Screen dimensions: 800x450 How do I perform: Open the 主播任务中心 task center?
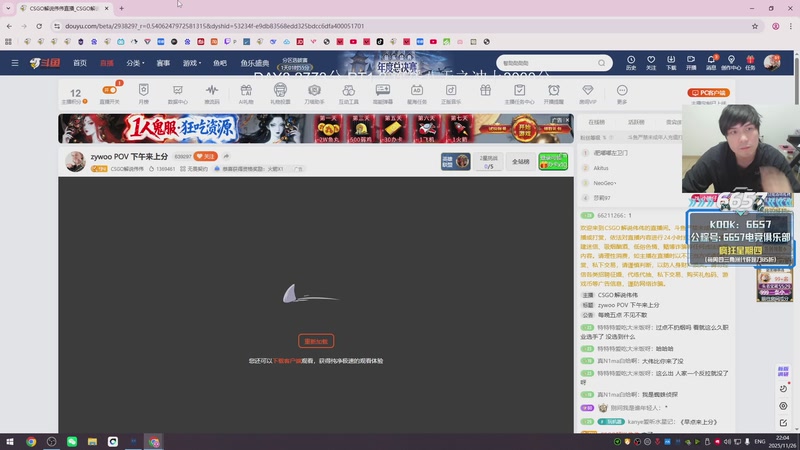coord(519,94)
